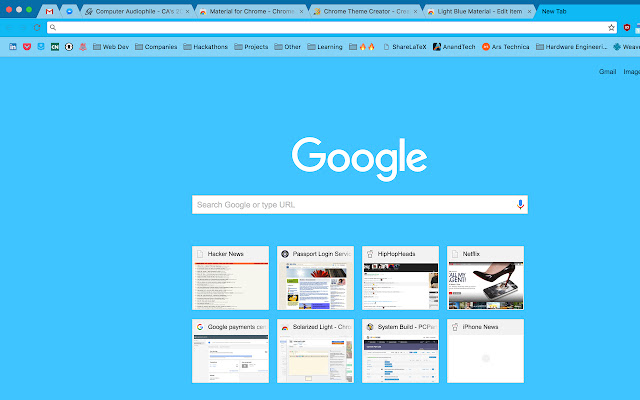Switch to the Light Blue Material tab
This screenshot has width=640, height=400.
479,11
